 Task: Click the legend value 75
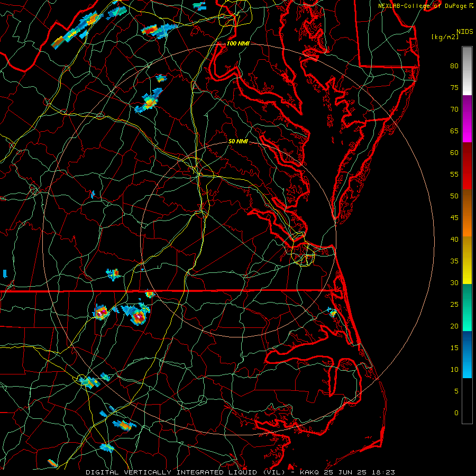pos(454,87)
